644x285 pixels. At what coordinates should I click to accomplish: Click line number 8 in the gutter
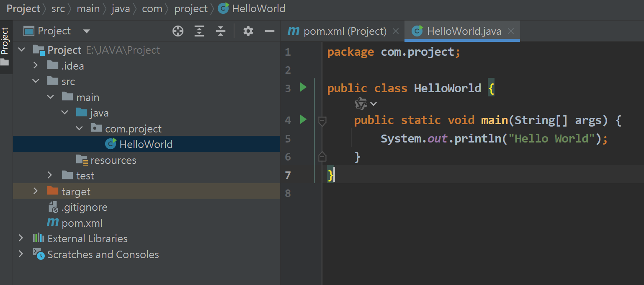288,193
